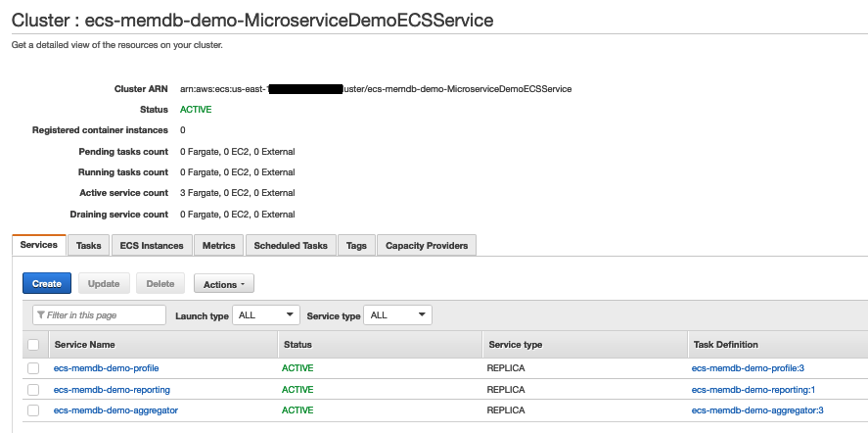Click the Cluster ARN value text
Image resolution: width=868 pixels, height=433 pixels.
tap(376, 89)
